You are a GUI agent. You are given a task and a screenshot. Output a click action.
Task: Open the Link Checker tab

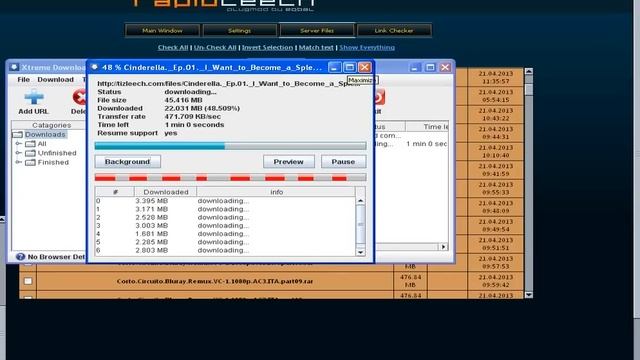[x=394, y=30]
